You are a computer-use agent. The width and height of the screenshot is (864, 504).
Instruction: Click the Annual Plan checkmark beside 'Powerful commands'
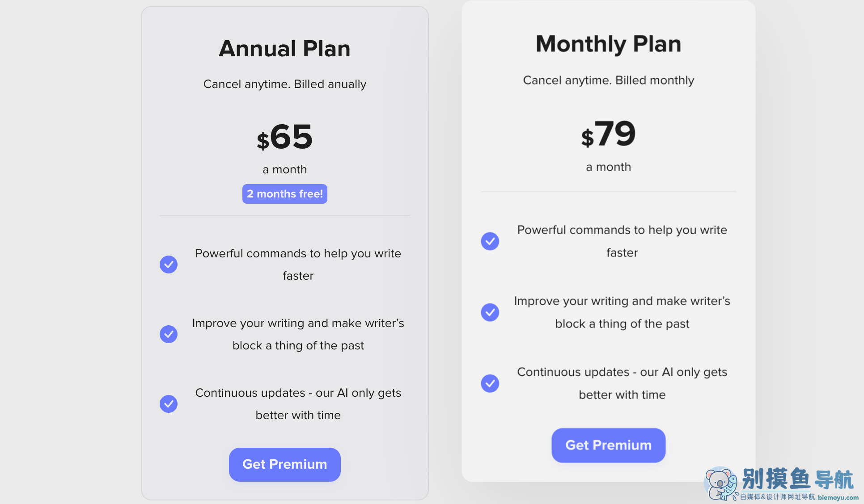click(x=169, y=265)
